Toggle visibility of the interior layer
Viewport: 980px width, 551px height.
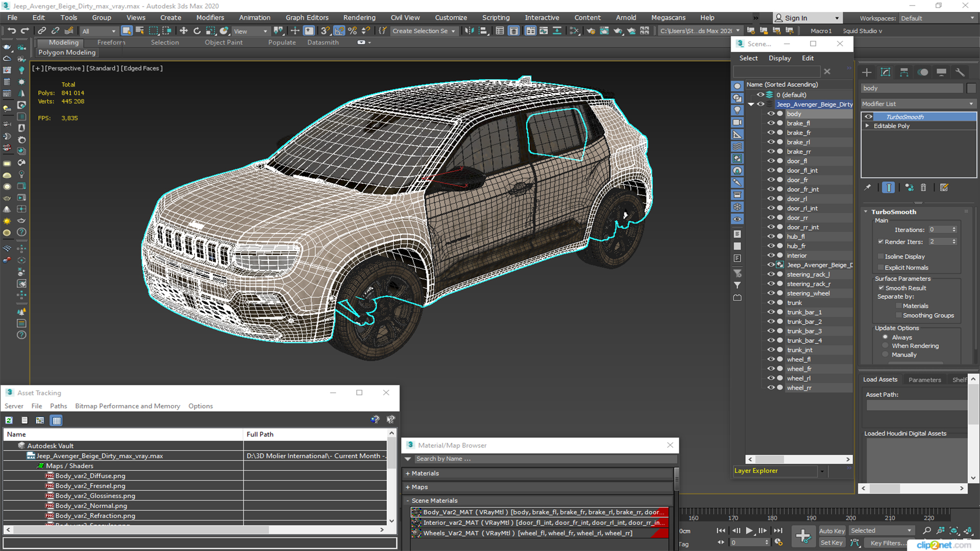click(x=769, y=255)
